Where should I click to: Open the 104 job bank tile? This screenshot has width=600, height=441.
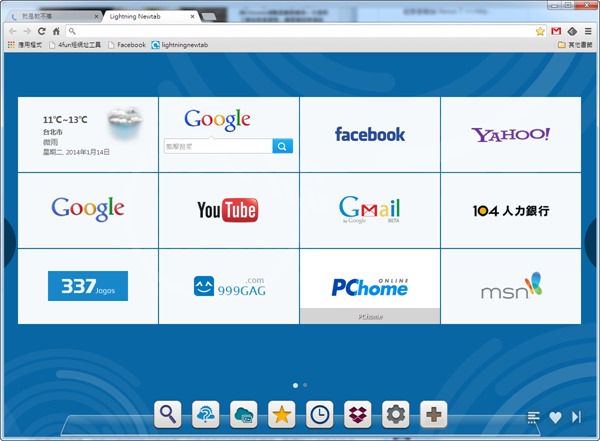(x=511, y=210)
